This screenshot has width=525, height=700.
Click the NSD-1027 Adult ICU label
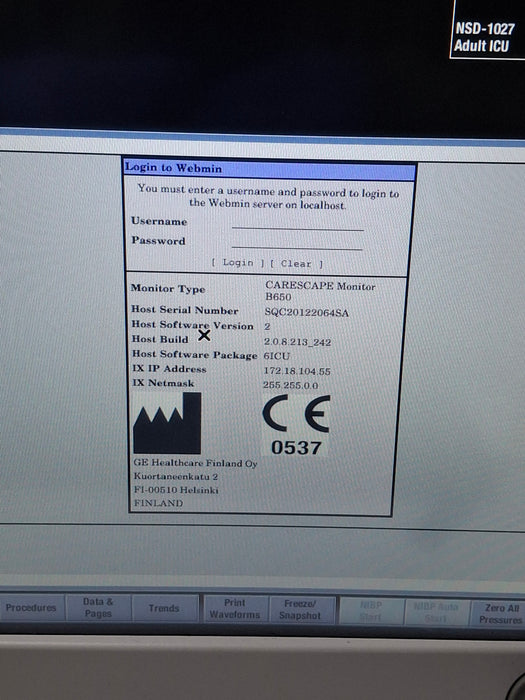coord(485,37)
